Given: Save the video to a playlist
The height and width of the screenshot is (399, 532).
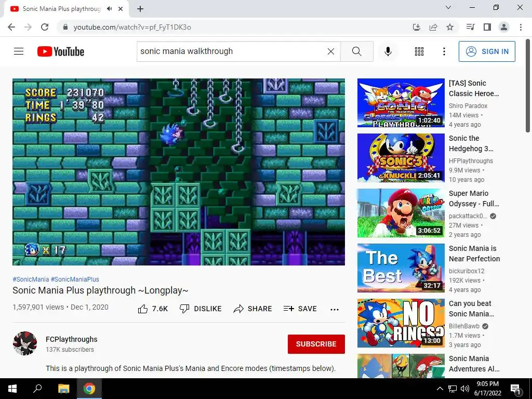Looking at the screenshot, I should click(x=300, y=309).
